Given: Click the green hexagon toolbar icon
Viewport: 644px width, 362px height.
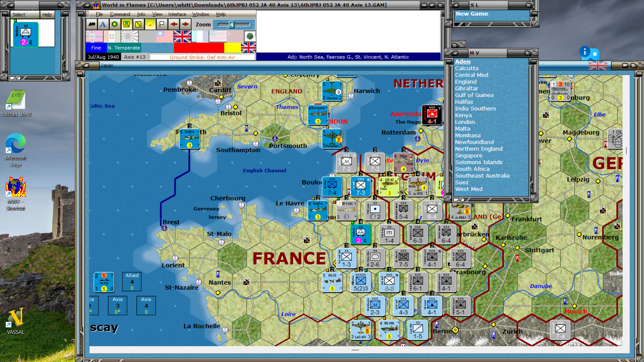Looking at the screenshot, I should [x=115, y=24].
